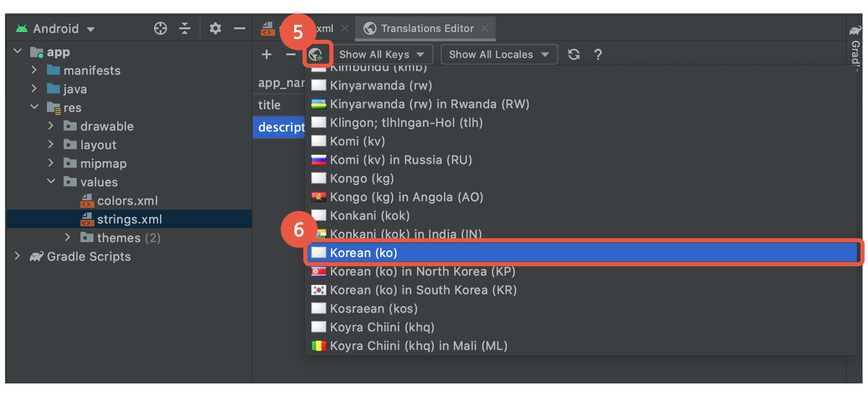The image size is (868, 396).
Task: Collapse the res folder
Action: (34, 107)
